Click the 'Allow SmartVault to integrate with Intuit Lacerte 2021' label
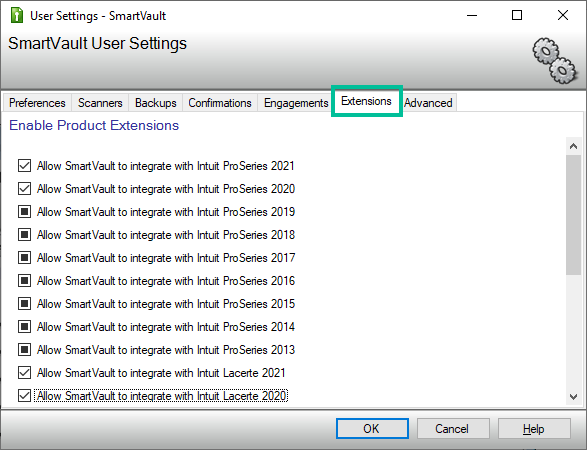Screen dimensions: 587x450 (161, 373)
